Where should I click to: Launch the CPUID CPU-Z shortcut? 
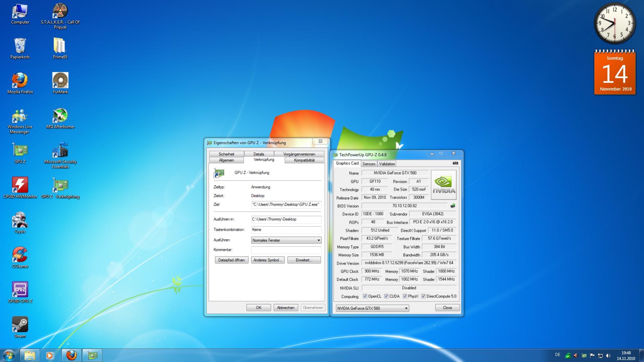click(20, 293)
